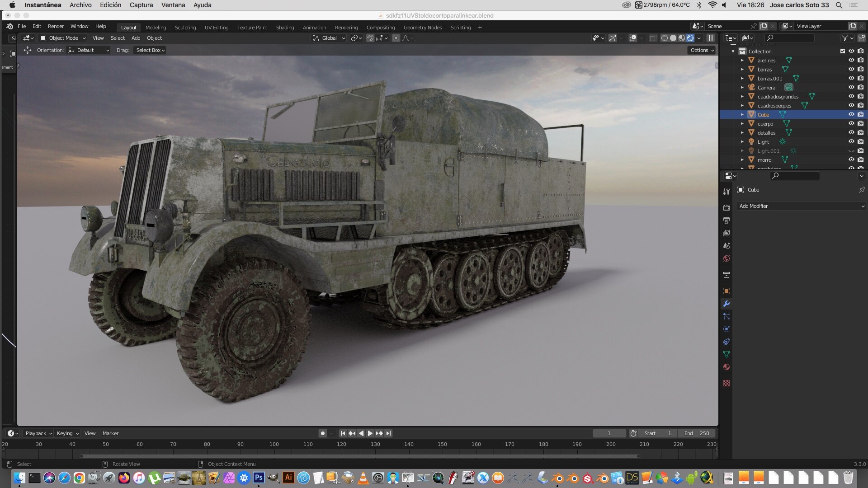
Task: Click the Blender logo menu icon
Action: (9, 27)
